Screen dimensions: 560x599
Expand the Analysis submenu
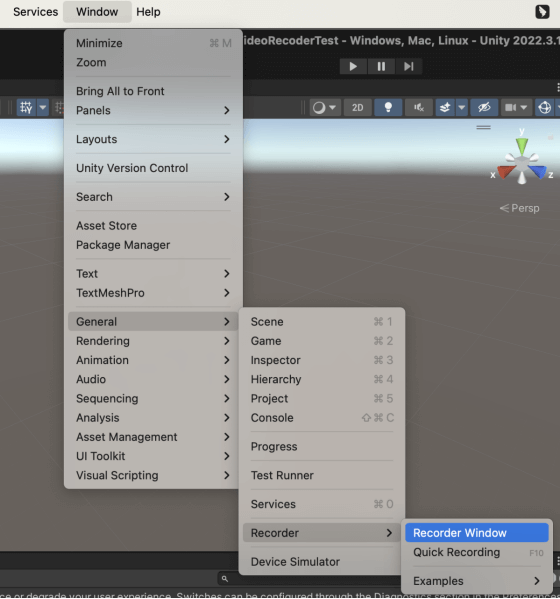tap(153, 418)
